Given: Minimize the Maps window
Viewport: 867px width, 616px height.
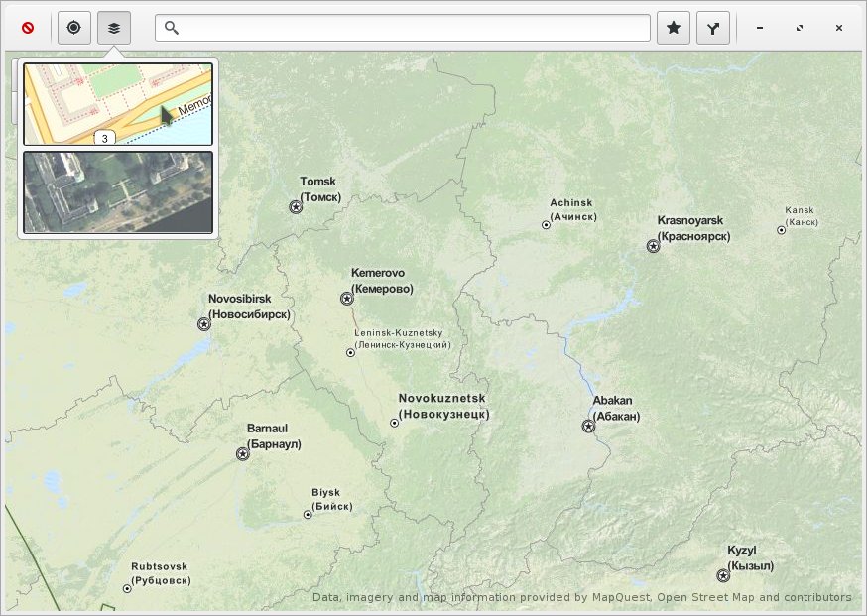Looking at the screenshot, I should click(760, 28).
